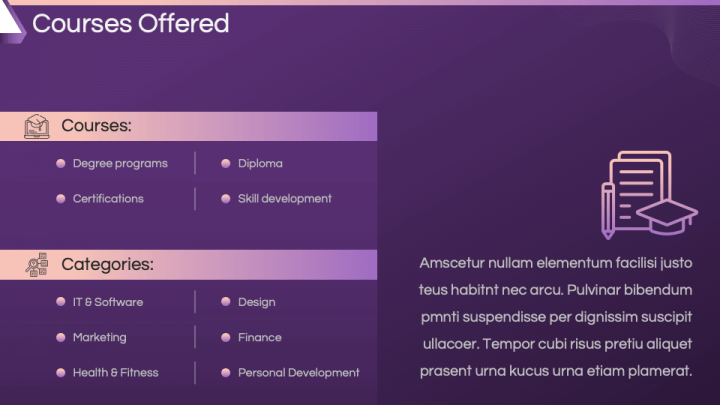
Task: Click the divider line between Degree programs and Diploma
Action: [x=195, y=163]
